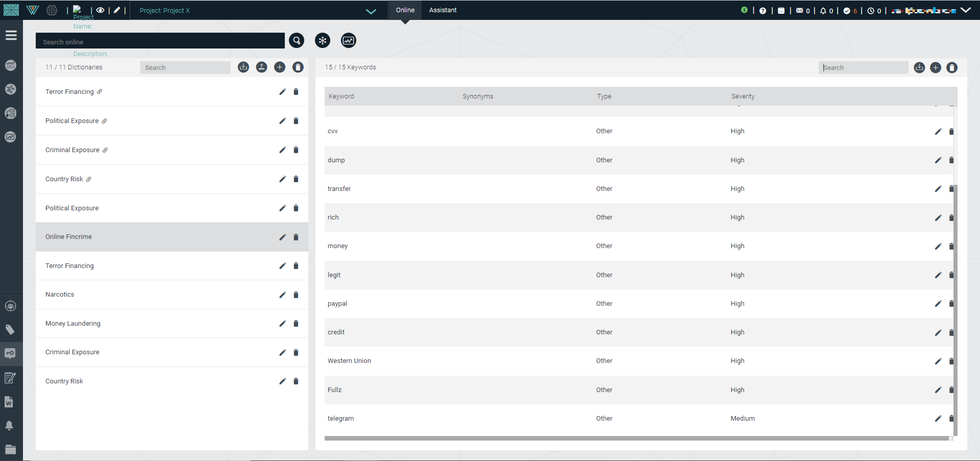980x461 pixels.
Task: Sort by the Severity column header
Action: pos(743,96)
